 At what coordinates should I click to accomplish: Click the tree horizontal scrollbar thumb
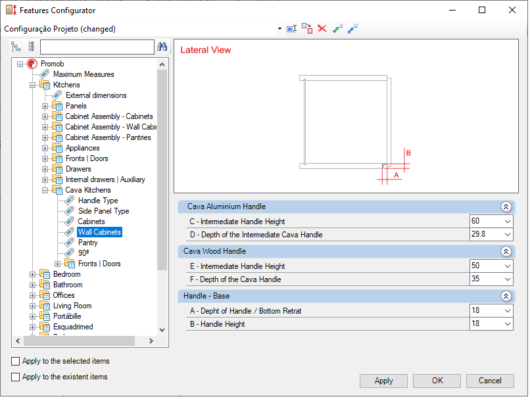tap(79, 341)
